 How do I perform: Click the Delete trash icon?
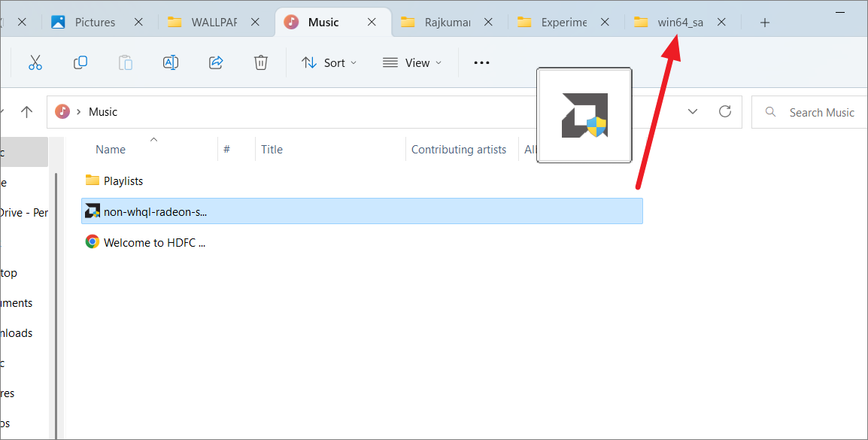[261, 62]
